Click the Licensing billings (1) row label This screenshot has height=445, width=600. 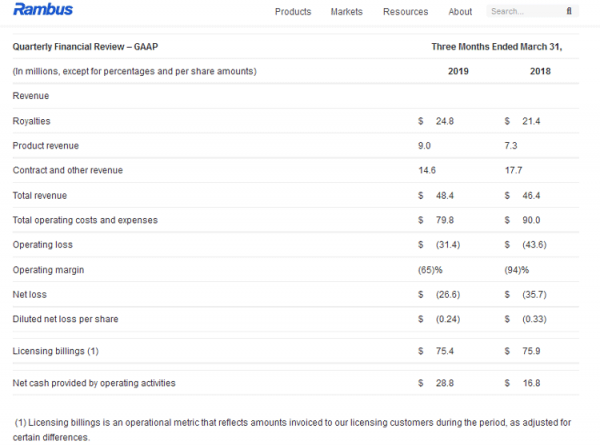pyautogui.click(x=55, y=351)
